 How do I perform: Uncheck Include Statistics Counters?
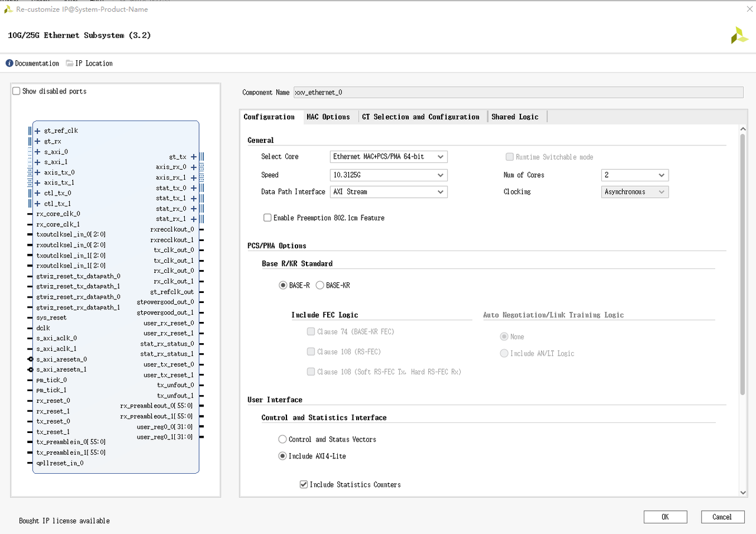(x=304, y=484)
